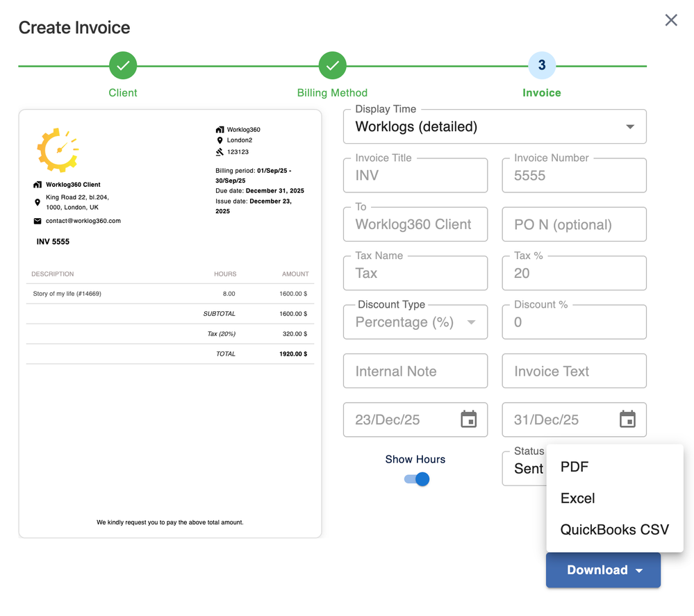Click the 31/Dec/25 due date field
The image size is (694, 616).
pyautogui.click(x=574, y=419)
